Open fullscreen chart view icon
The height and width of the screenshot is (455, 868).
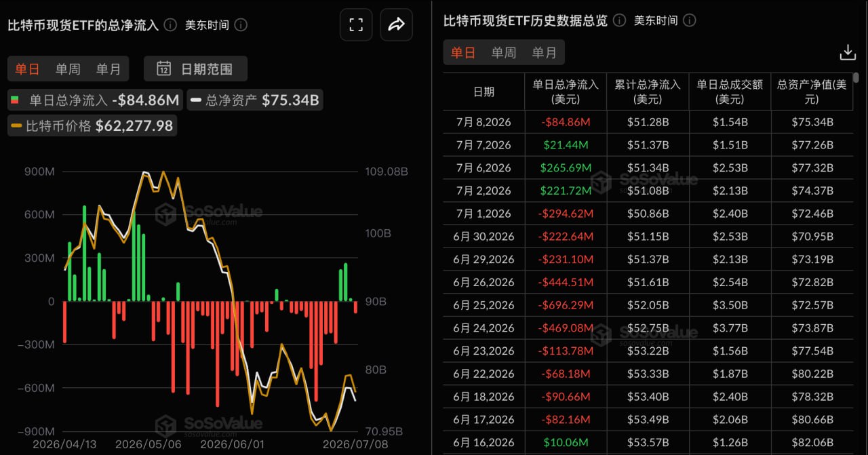pos(356,25)
